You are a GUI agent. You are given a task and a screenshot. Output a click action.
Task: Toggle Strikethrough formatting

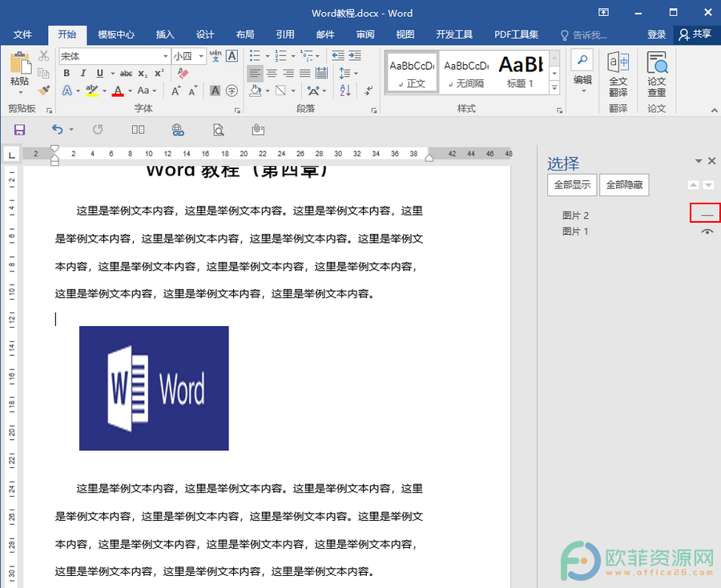[126, 74]
